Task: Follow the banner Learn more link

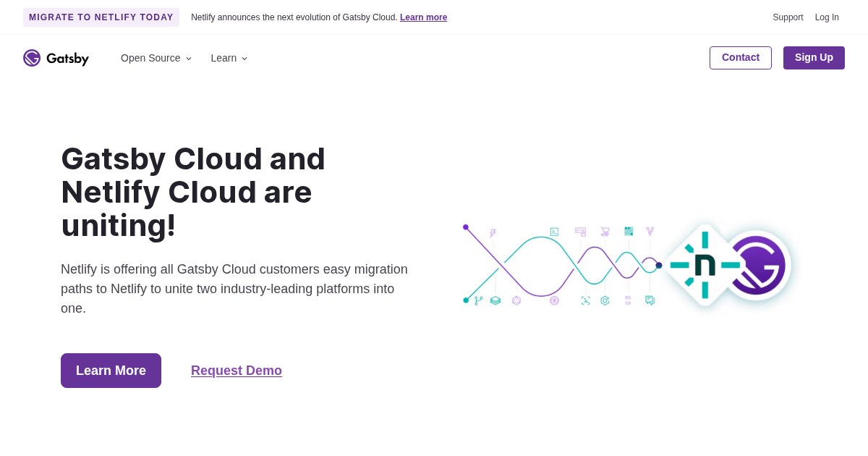Action: (423, 17)
